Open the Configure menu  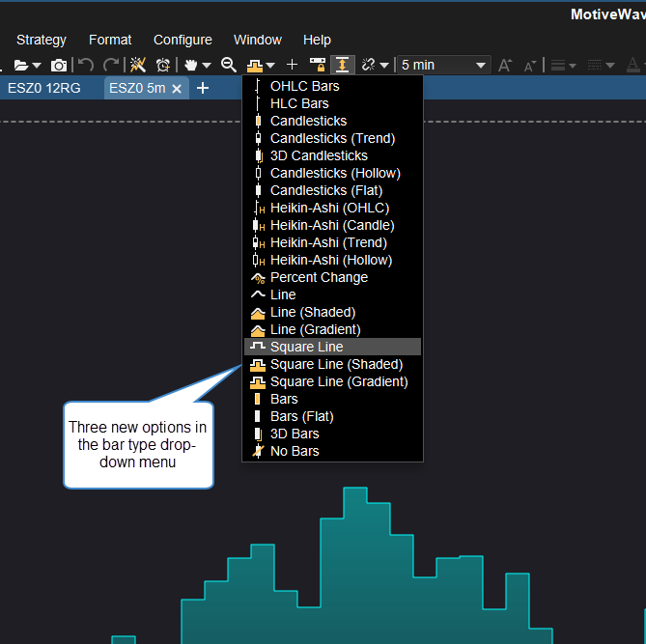tap(183, 40)
